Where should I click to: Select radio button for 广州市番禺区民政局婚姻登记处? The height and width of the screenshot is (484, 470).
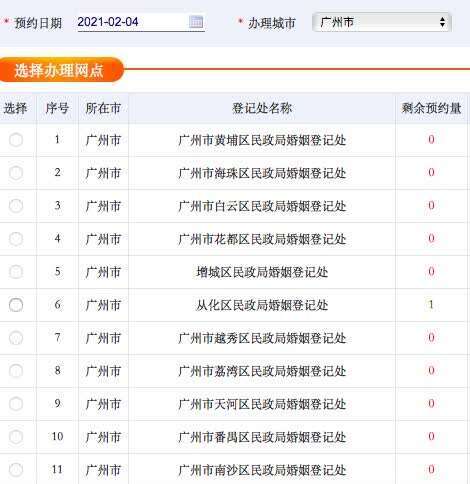click(x=16, y=437)
